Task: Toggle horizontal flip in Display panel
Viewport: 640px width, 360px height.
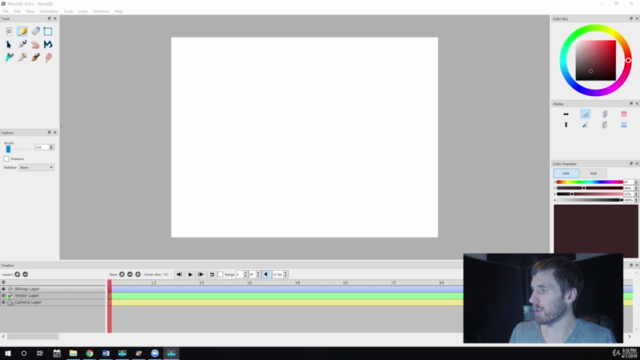Action: coord(566,114)
